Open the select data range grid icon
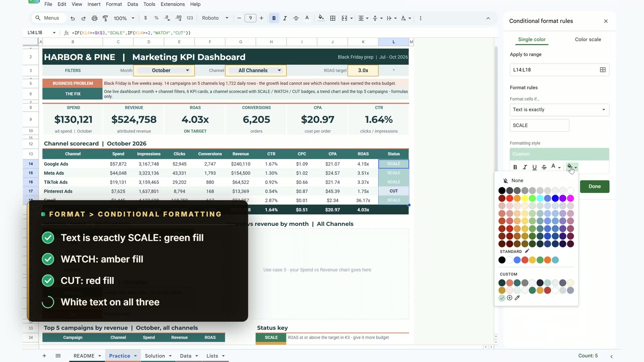Viewport: 644px width, 362px height. [603, 70]
